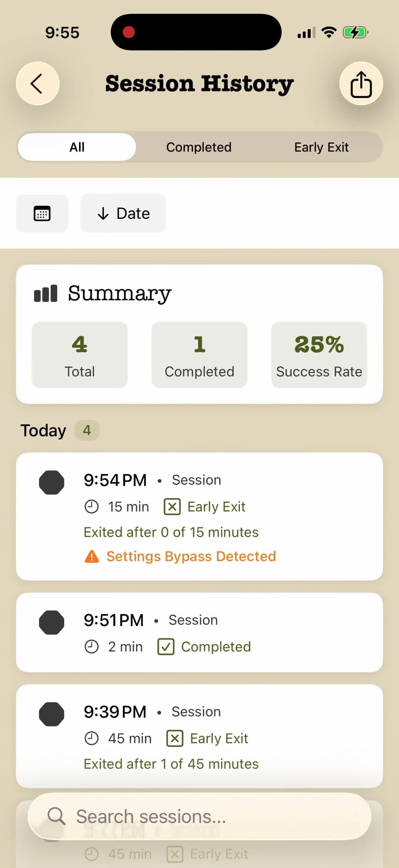This screenshot has height=868, width=399.
Task: Tap the 9:39 PM session octagon icon
Action: [52, 714]
